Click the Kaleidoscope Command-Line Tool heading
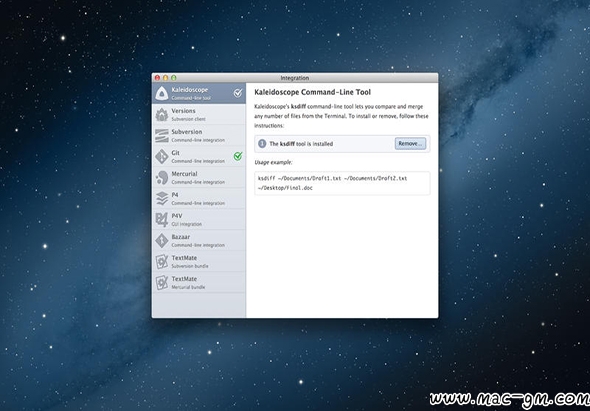 312,92
